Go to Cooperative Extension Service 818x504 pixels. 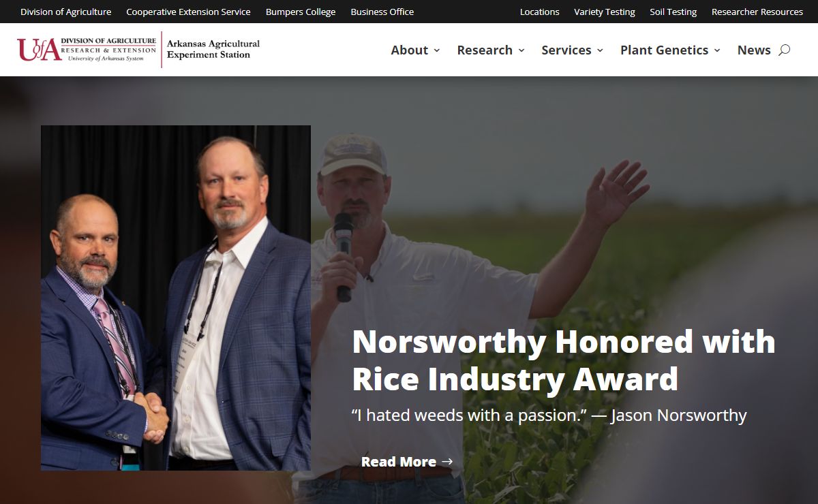[x=188, y=12]
